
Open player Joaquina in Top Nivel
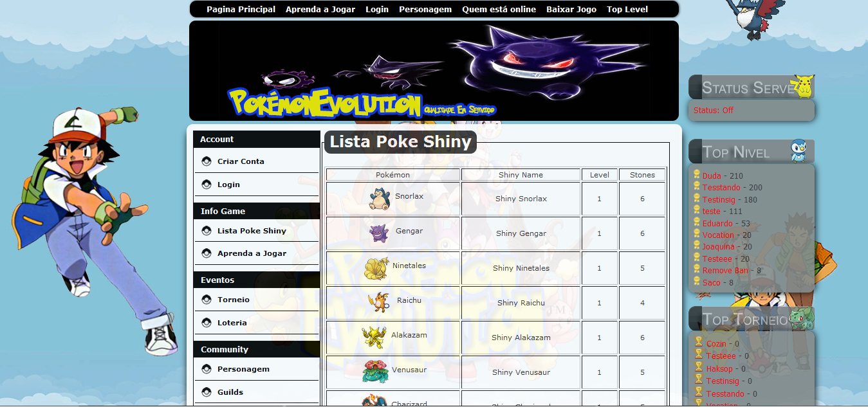[719, 247]
